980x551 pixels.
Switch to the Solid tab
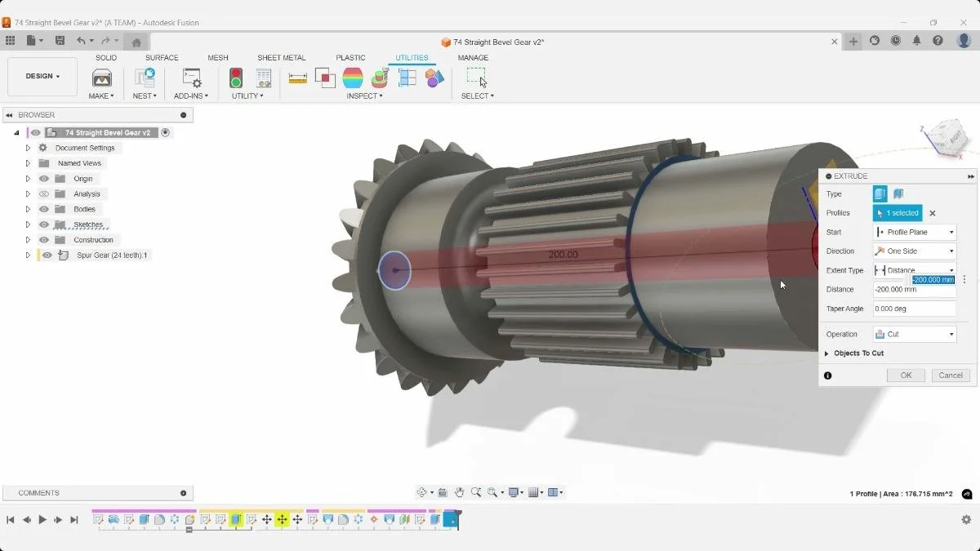click(106, 58)
